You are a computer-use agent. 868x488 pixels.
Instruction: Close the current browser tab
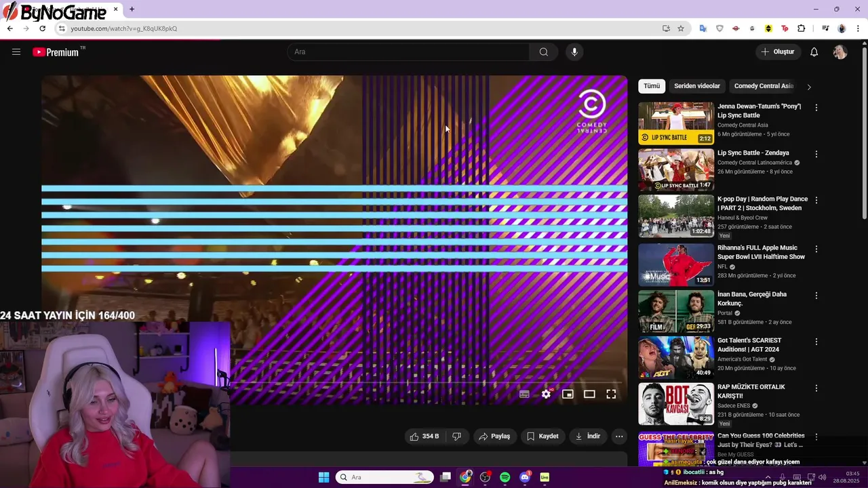pyautogui.click(x=115, y=9)
